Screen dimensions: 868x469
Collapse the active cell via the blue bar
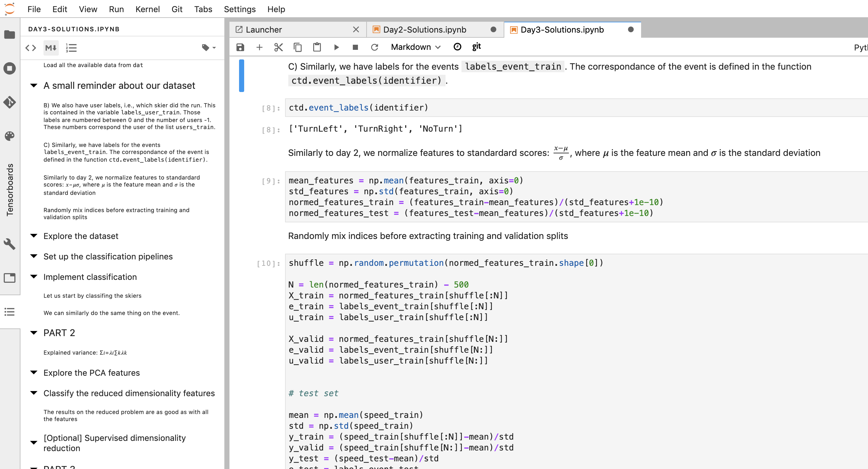pos(241,75)
